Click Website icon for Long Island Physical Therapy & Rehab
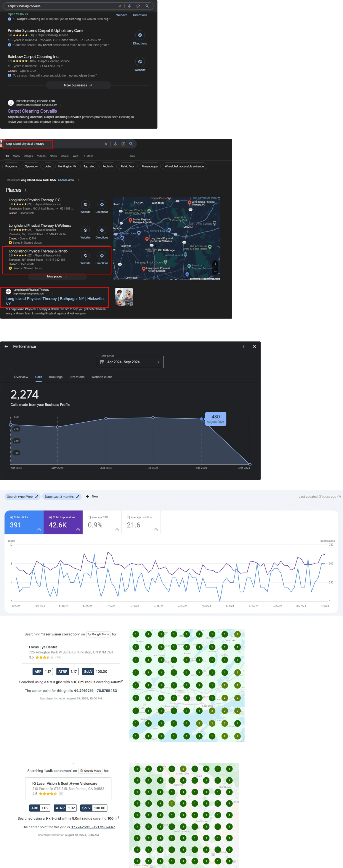This screenshot has width=343, height=868. pyautogui.click(x=85, y=256)
